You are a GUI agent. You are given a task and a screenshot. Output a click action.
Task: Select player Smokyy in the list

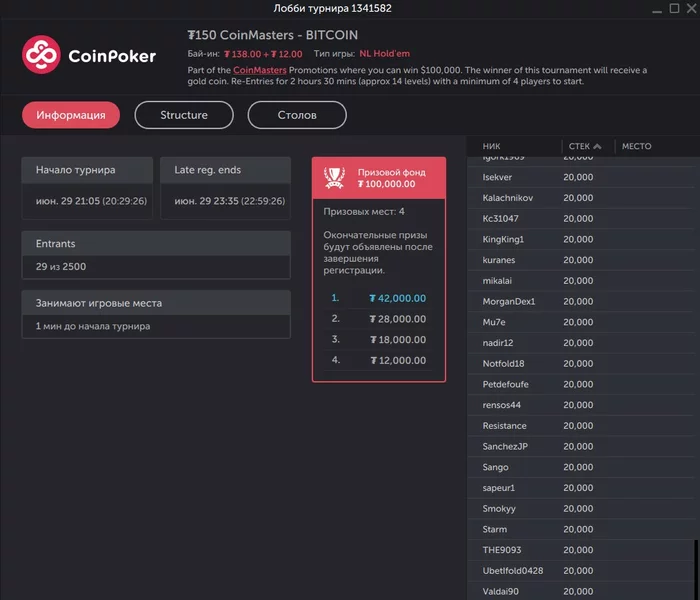[x=581, y=509]
